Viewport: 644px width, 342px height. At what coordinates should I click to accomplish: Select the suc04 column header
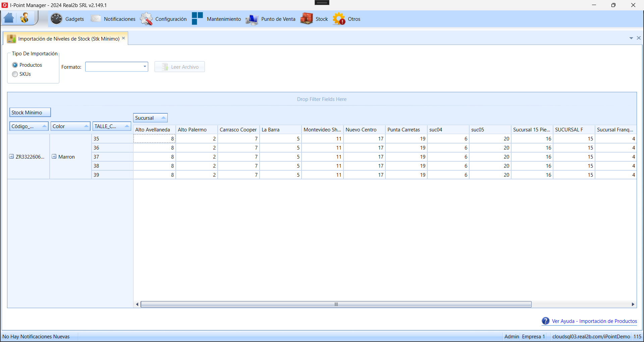coord(448,129)
